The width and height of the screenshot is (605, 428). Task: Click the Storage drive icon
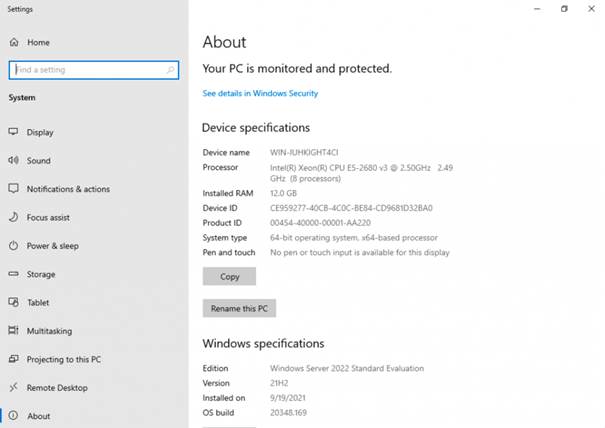pos(14,274)
